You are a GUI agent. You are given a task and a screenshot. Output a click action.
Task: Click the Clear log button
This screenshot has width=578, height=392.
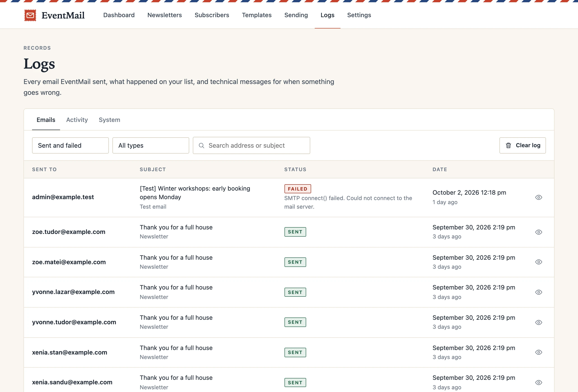point(522,145)
